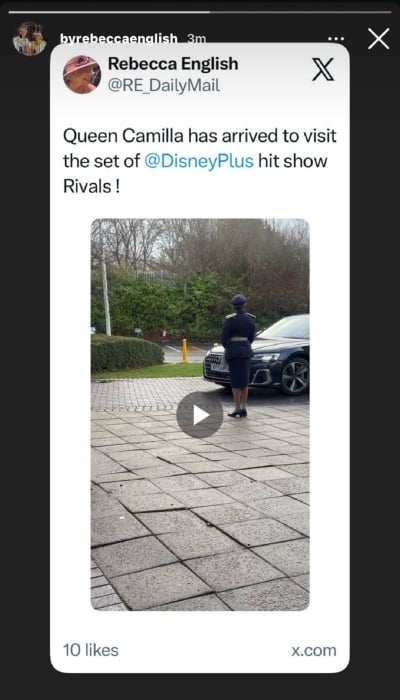Screen dimensions: 400x700
Task: Open the byrebeccaenglish story profile picture
Action: tap(29, 39)
